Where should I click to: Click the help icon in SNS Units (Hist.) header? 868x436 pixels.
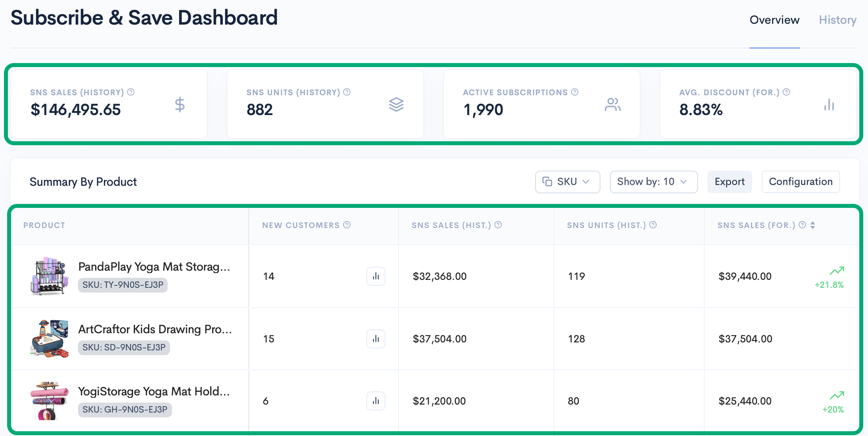653,225
